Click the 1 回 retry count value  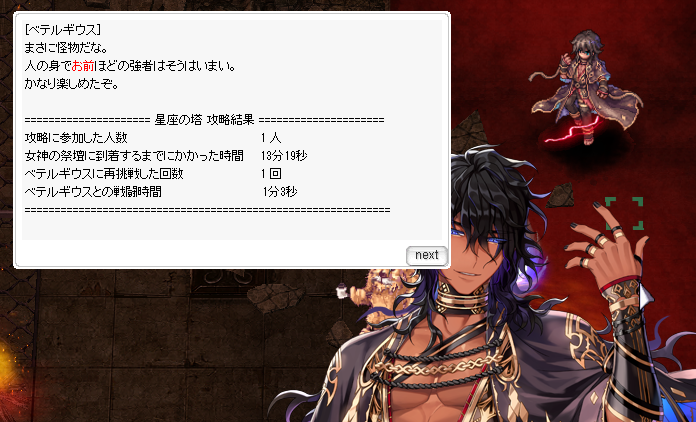(271, 174)
